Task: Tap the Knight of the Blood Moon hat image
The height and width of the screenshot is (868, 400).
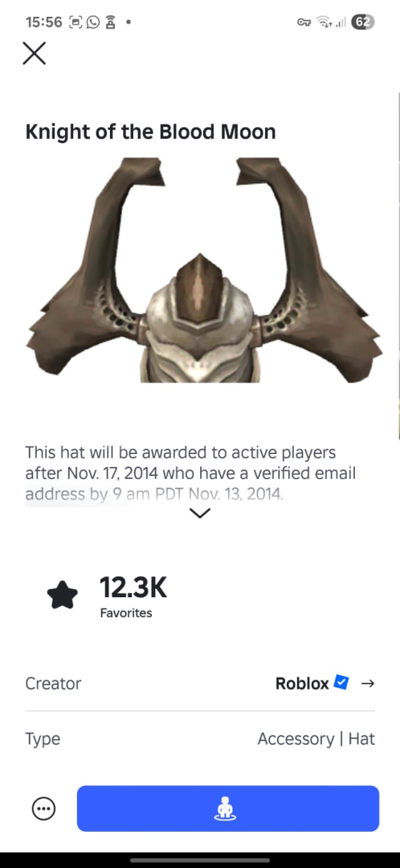Action: [203, 270]
